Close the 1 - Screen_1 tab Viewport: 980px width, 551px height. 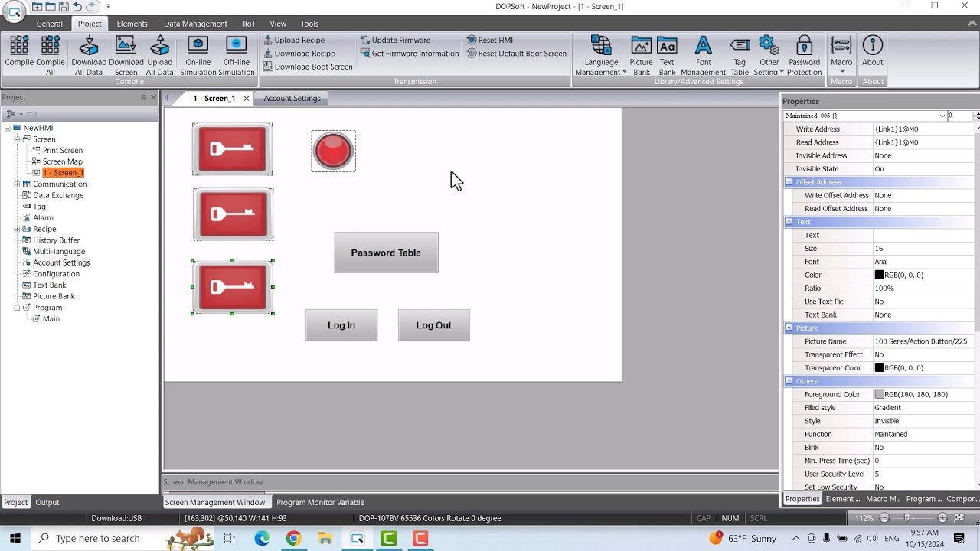click(x=247, y=99)
